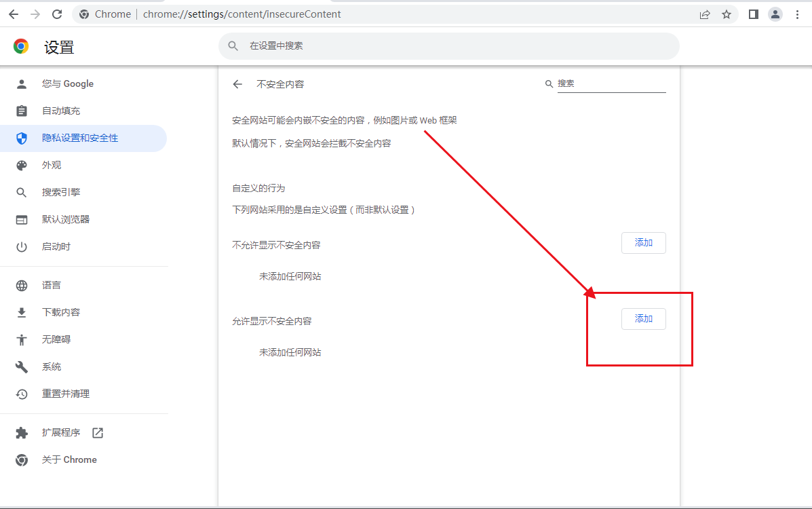Click the address bar URL

tap(242, 14)
